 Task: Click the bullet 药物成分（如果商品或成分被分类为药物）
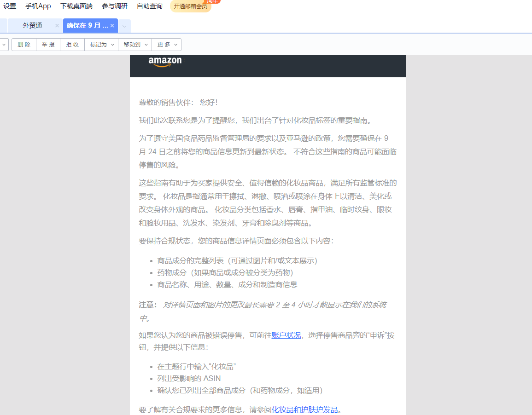pos(225,273)
